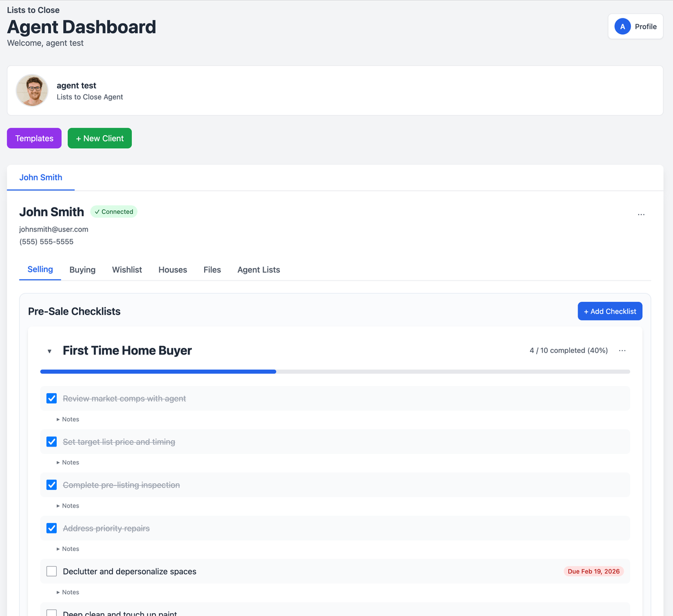Collapse the First Time Home Buyer checklist
The image size is (673, 616).
coord(49,351)
